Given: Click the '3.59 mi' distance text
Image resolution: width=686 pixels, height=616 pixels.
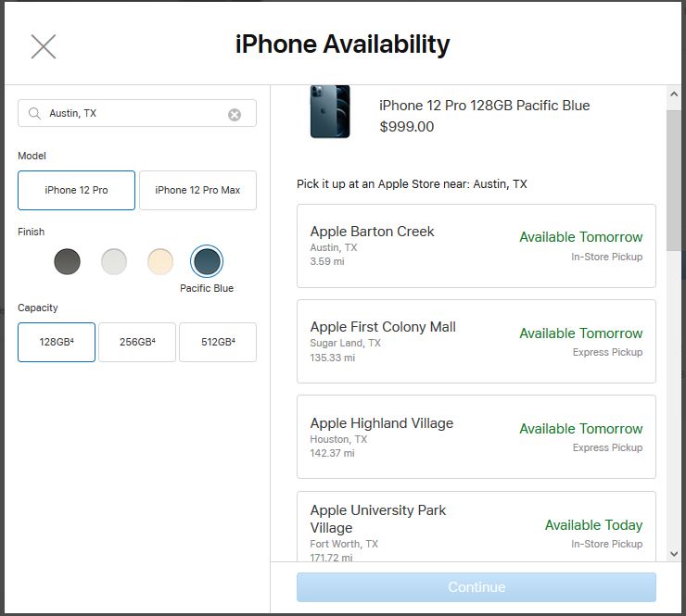Looking at the screenshot, I should pyautogui.click(x=327, y=261).
